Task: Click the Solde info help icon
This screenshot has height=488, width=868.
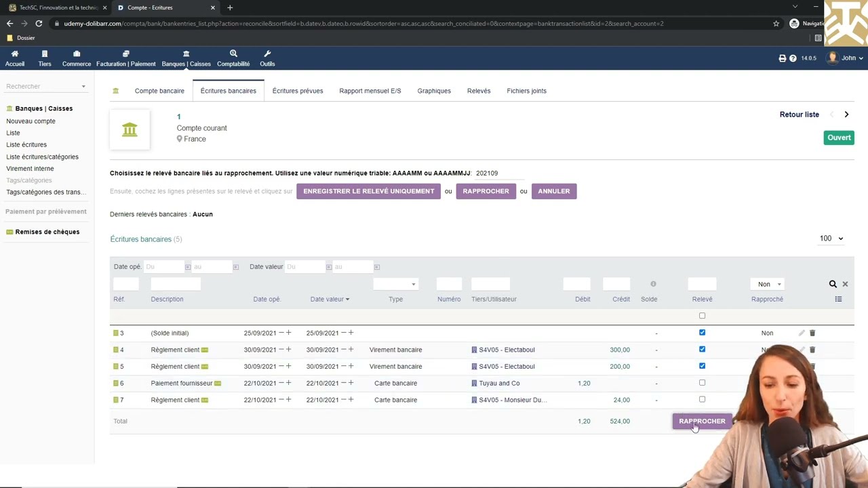Action: point(653,284)
